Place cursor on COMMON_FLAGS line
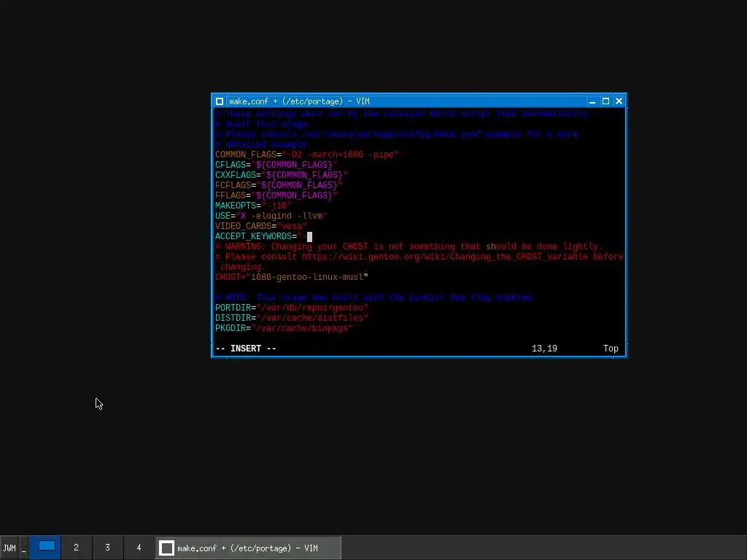Viewport: 747px width, 560px height. 307,155
